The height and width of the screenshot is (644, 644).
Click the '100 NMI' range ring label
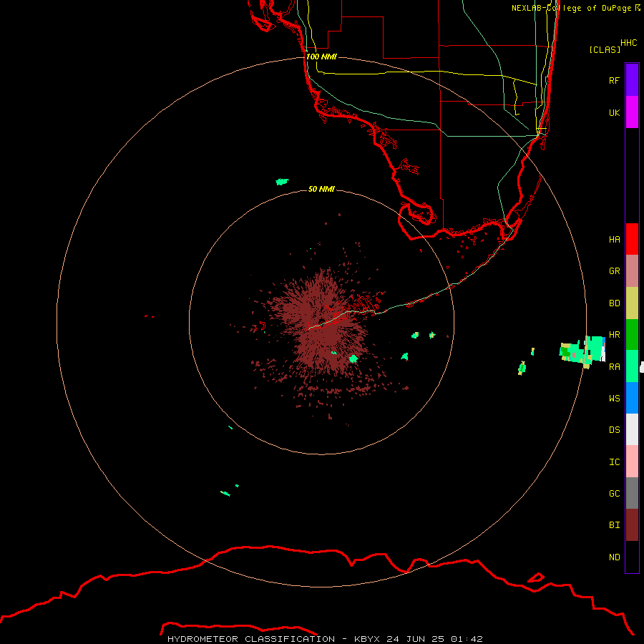(x=321, y=57)
